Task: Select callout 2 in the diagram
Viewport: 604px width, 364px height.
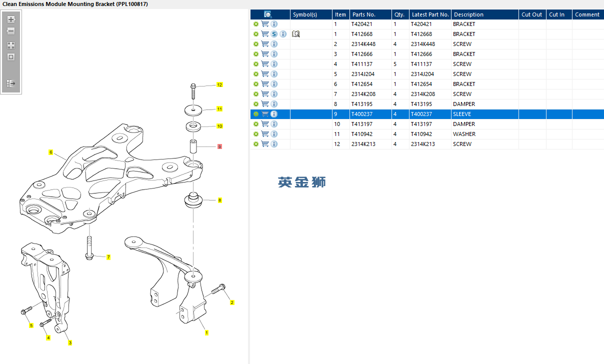Action: [x=232, y=302]
